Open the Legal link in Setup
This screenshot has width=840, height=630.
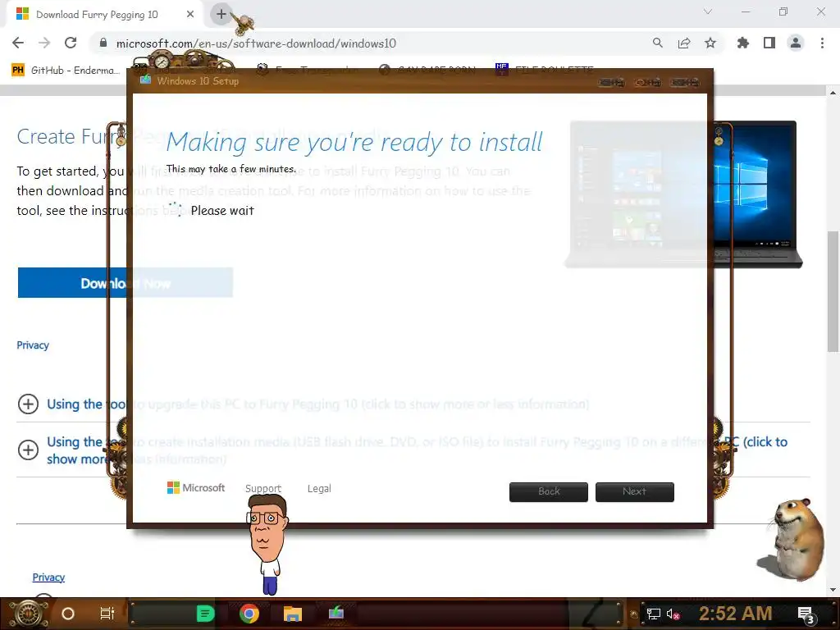(319, 489)
